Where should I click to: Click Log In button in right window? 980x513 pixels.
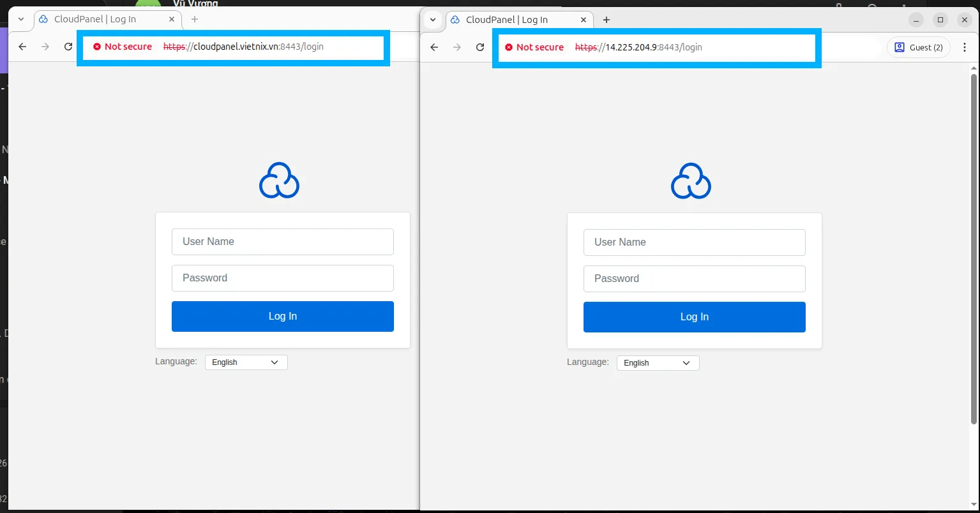click(695, 317)
